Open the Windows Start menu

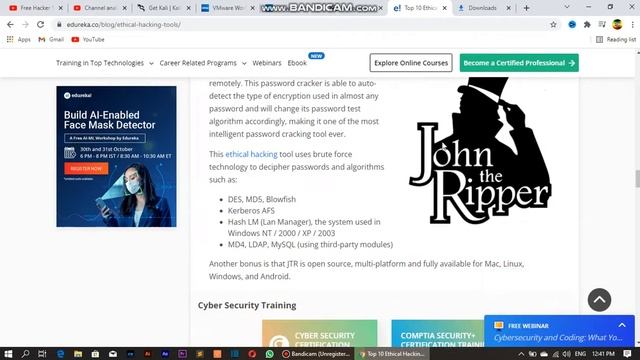tap(8, 354)
